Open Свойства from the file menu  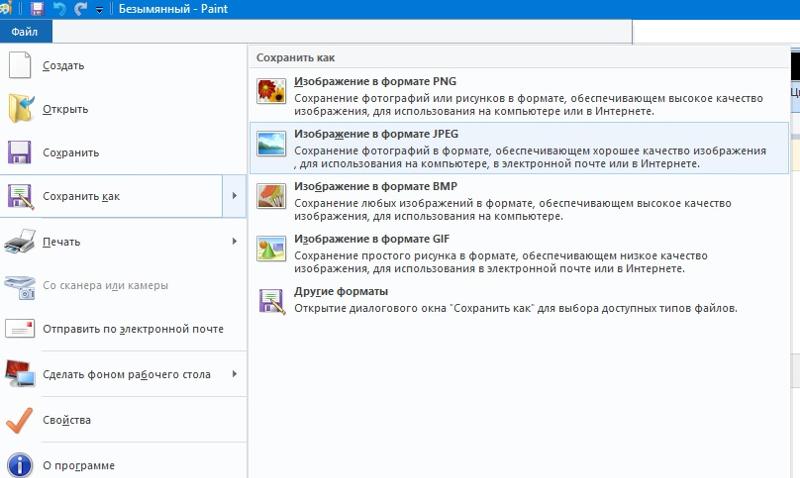click(123, 420)
